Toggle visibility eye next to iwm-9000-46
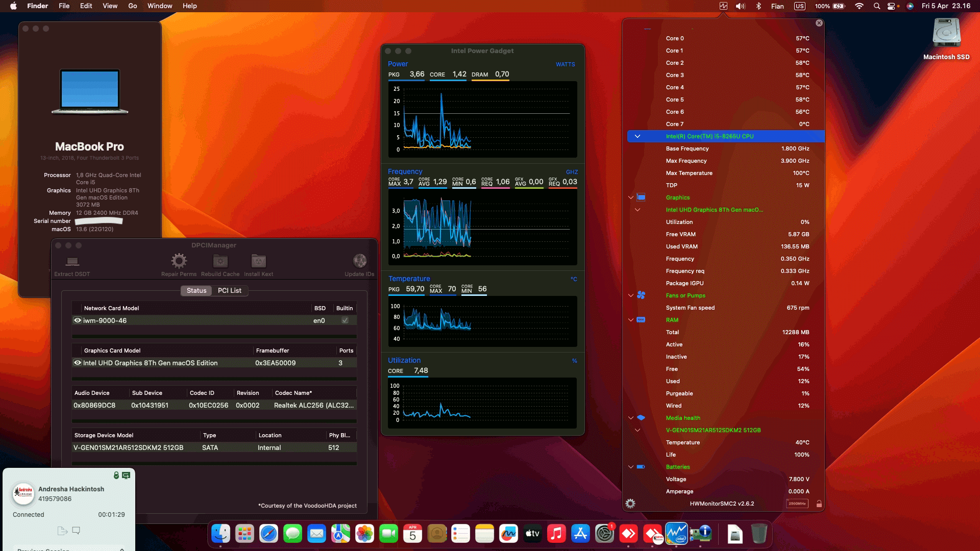 [x=77, y=320]
